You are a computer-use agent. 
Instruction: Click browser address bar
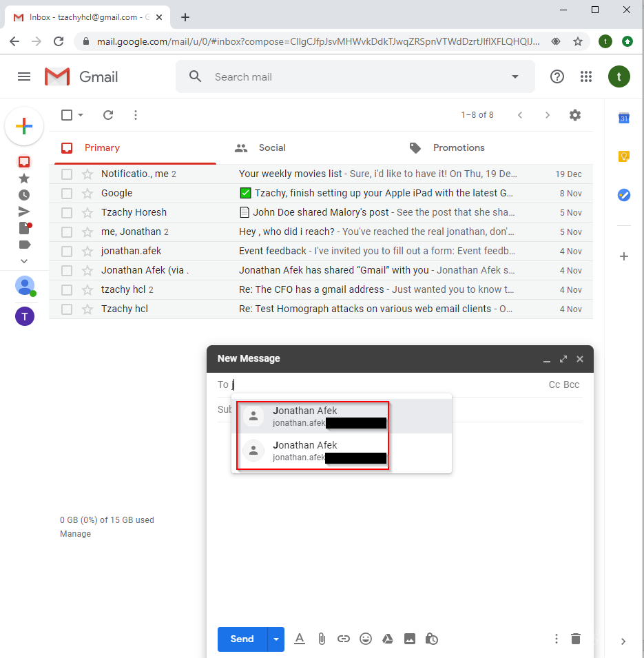[318, 41]
